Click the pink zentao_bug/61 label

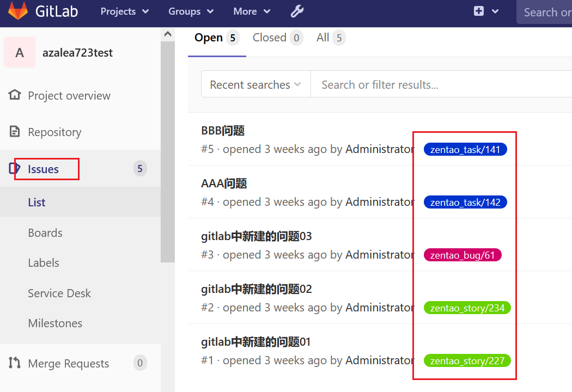[x=463, y=255]
